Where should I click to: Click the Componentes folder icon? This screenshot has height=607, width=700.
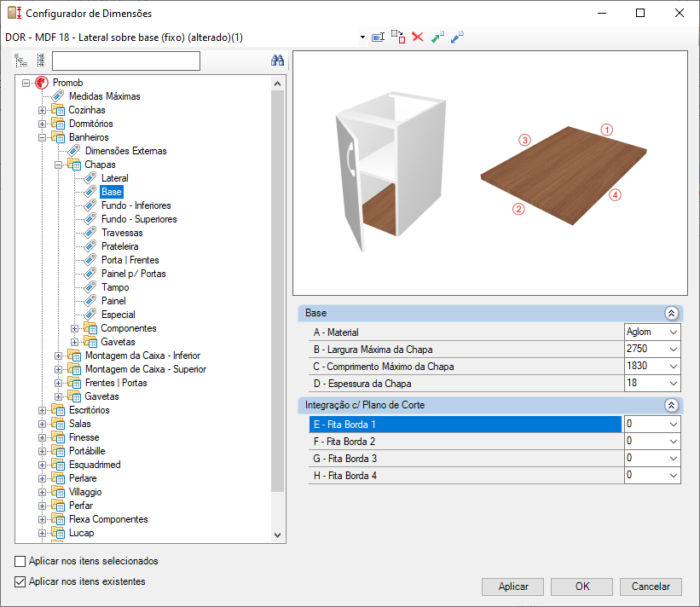(x=90, y=328)
